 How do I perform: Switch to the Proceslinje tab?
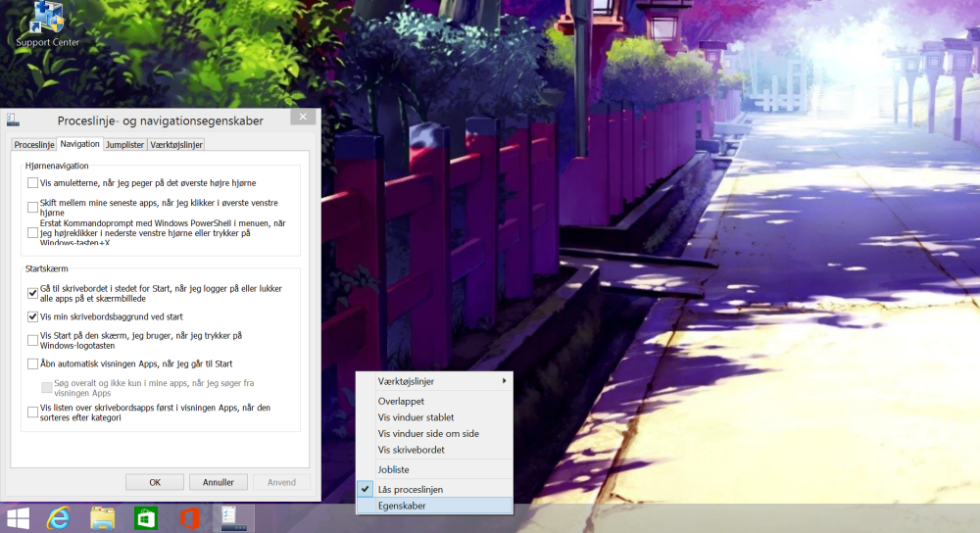(x=34, y=144)
